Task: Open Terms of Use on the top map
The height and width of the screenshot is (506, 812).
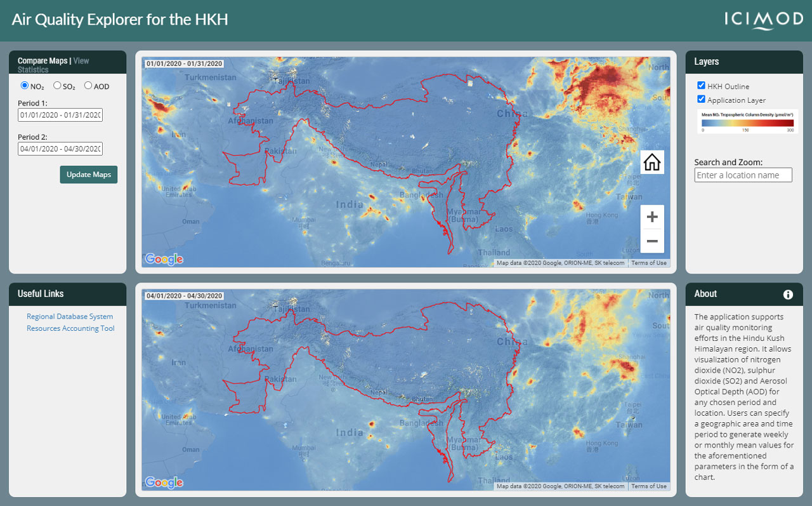Action: tap(649, 263)
